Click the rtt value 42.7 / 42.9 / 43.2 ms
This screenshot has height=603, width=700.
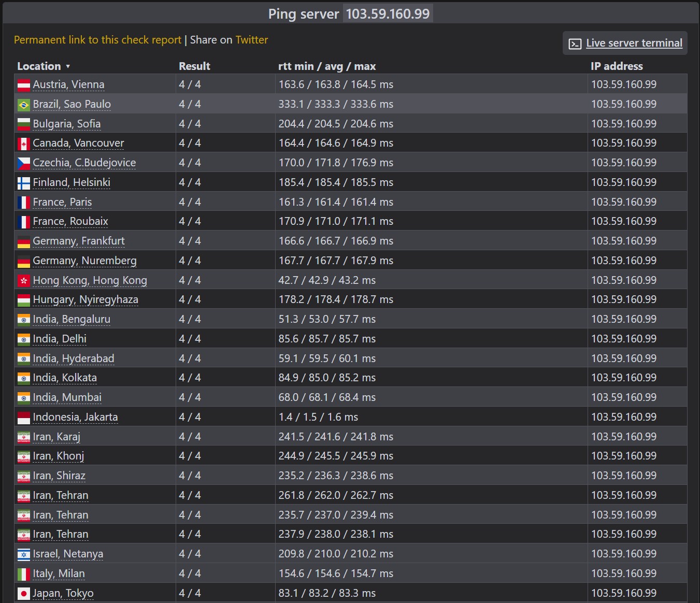(327, 280)
